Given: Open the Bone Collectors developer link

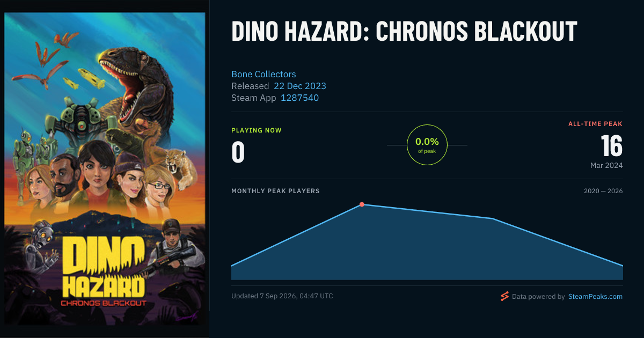Looking at the screenshot, I should [x=264, y=74].
